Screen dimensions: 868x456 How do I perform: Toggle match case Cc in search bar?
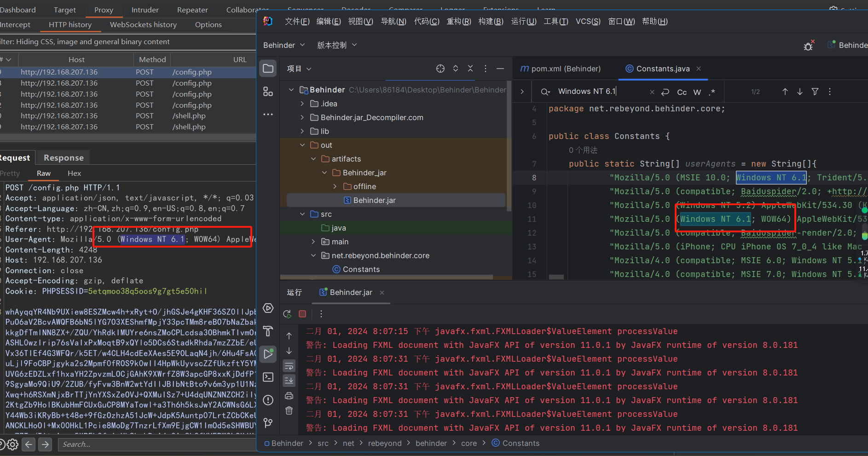click(682, 92)
